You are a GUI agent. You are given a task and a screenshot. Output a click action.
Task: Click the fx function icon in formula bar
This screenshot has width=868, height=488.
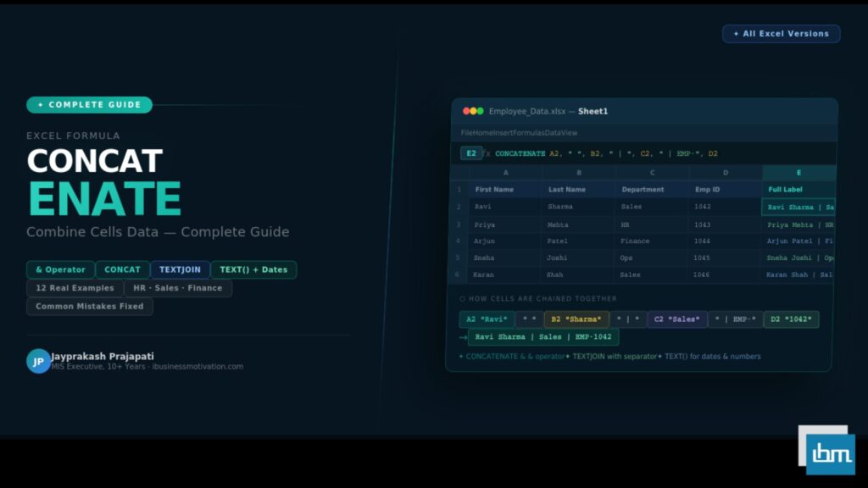coord(486,153)
